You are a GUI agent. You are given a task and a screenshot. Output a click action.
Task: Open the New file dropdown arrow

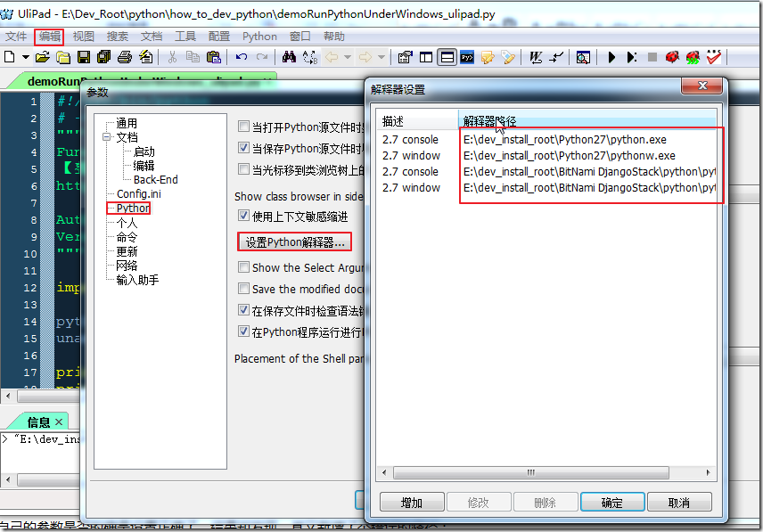tap(25, 57)
